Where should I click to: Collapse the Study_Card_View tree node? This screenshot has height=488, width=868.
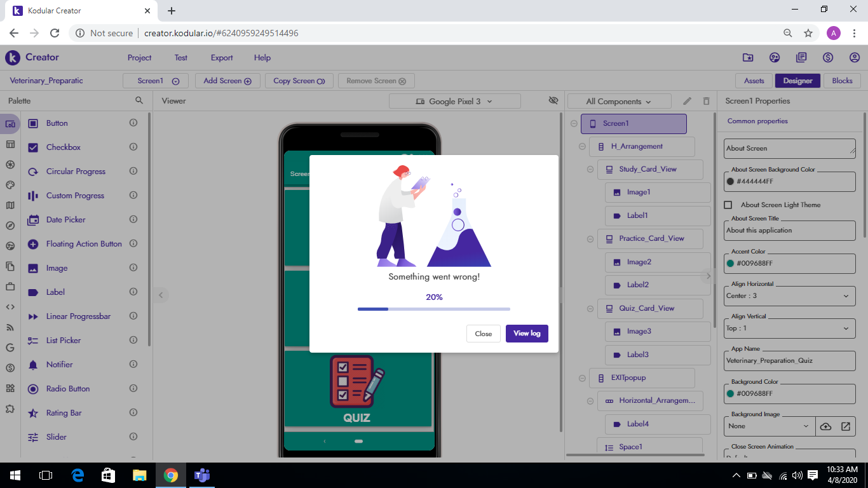coord(590,170)
